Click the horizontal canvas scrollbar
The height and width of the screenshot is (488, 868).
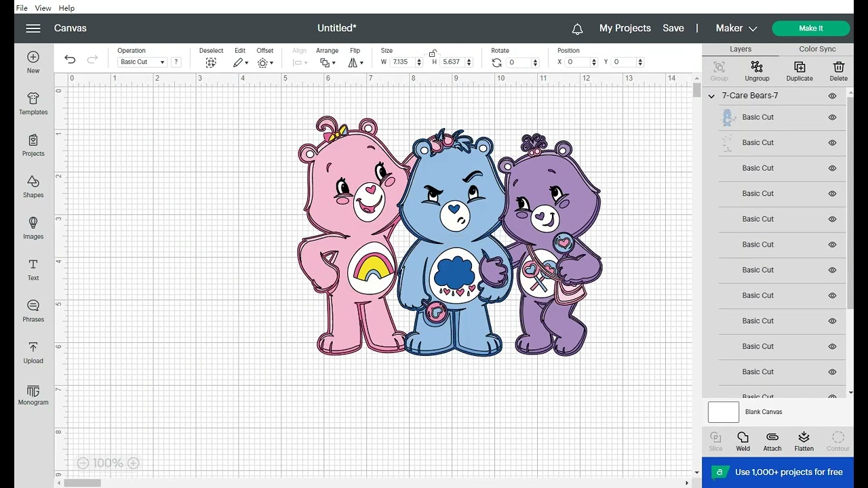pyautogui.click(x=83, y=483)
